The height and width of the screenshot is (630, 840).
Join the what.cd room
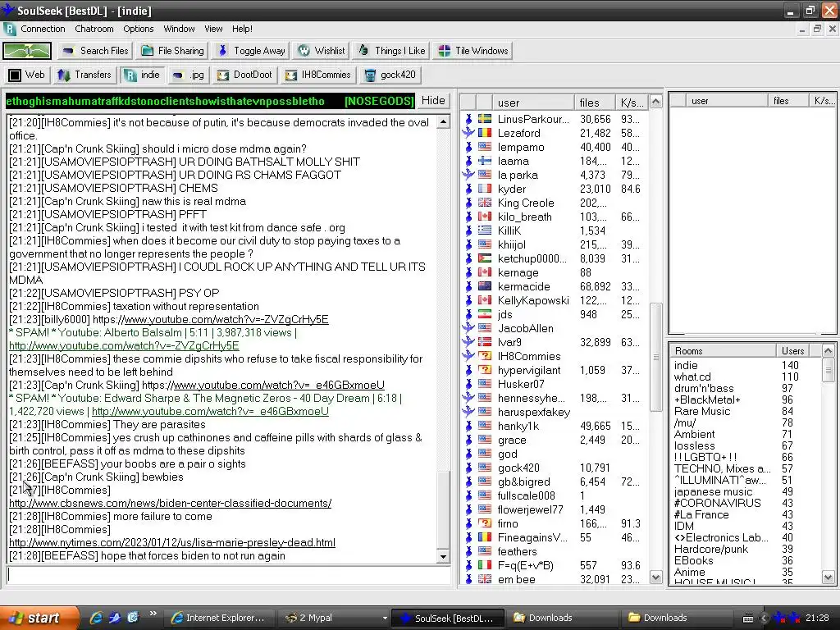click(x=692, y=377)
